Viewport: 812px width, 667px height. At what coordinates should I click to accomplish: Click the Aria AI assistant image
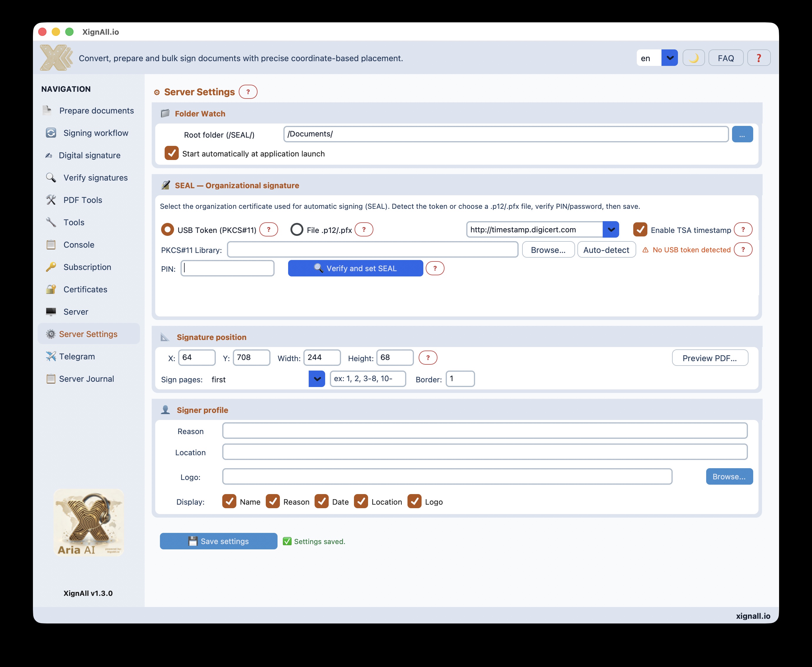89,523
